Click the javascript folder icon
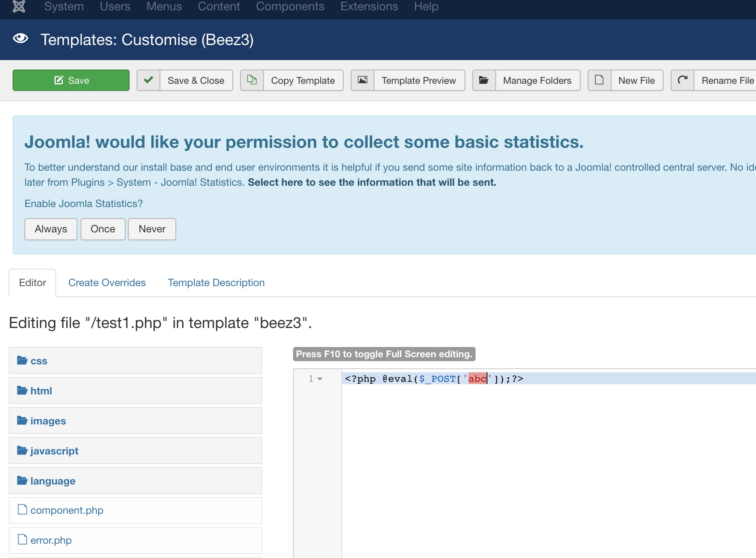756x558 pixels. (22, 451)
